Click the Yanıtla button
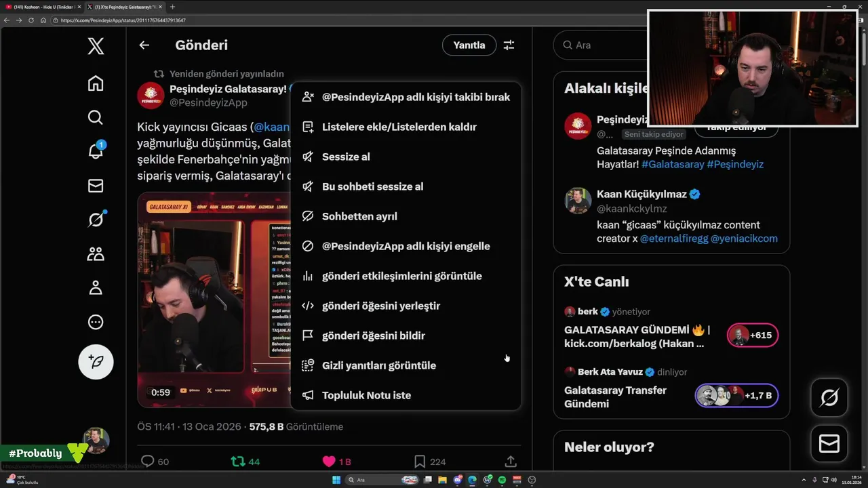This screenshot has width=868, height=488. [x=469, y=45]
